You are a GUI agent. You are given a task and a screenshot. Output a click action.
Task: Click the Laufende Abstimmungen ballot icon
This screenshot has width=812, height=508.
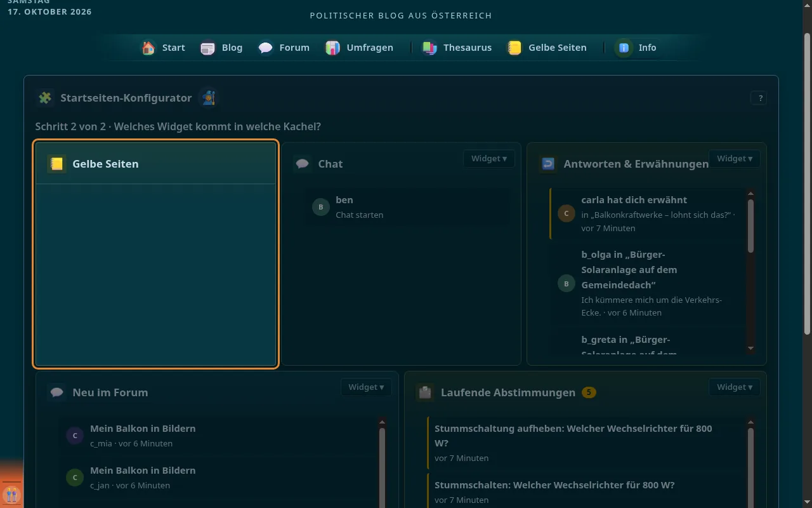click(425, 392)
